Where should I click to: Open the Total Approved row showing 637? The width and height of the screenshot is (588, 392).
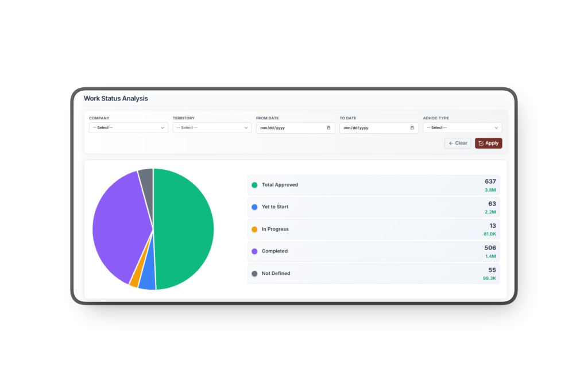tap(373, 185)
